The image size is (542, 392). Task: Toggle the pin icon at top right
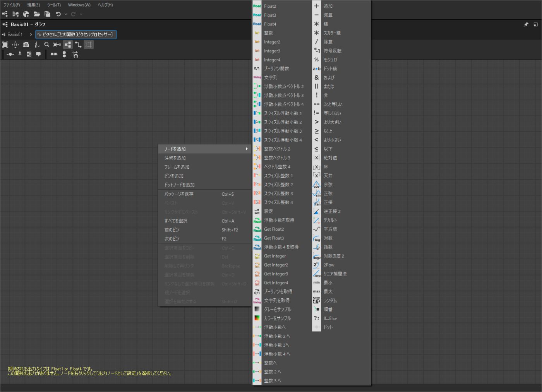[526, 24]
